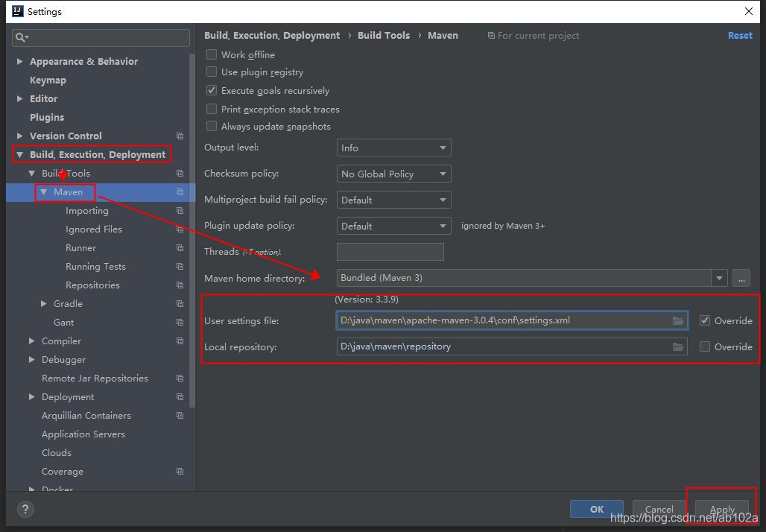Open the Output level dropdown
766x532 pixels.
coord(393,148)
